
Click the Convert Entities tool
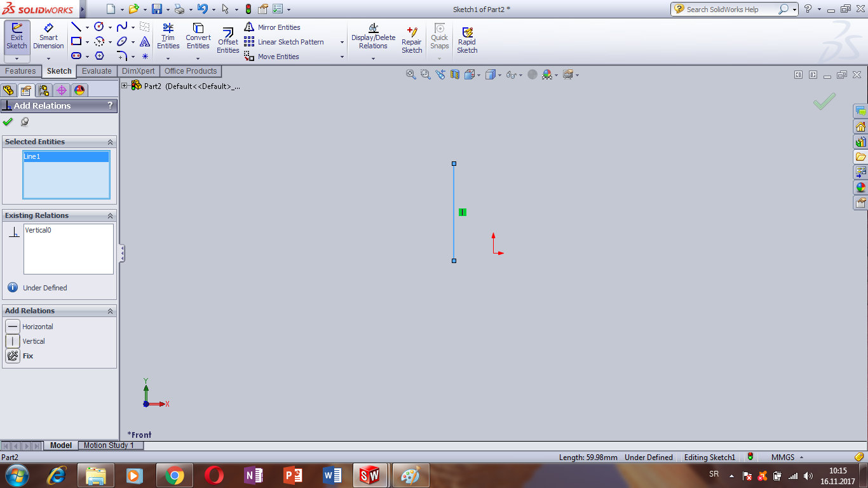tap(198, 37)
